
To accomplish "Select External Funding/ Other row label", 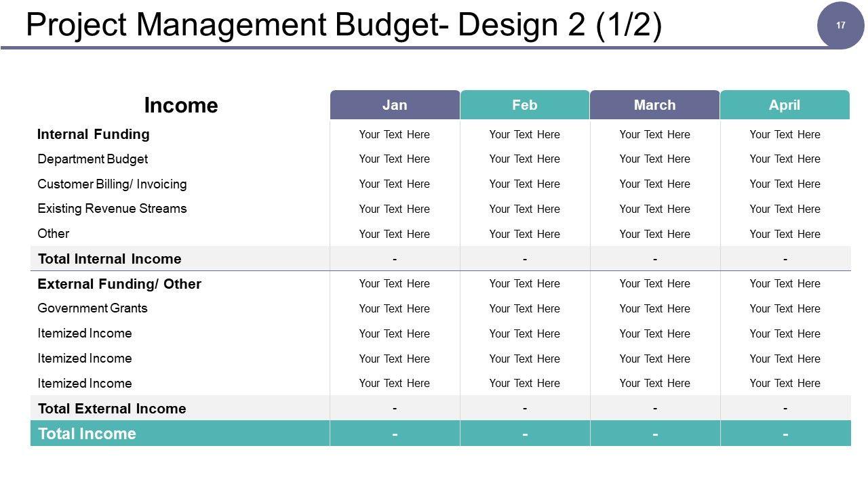I will (119, 284).
